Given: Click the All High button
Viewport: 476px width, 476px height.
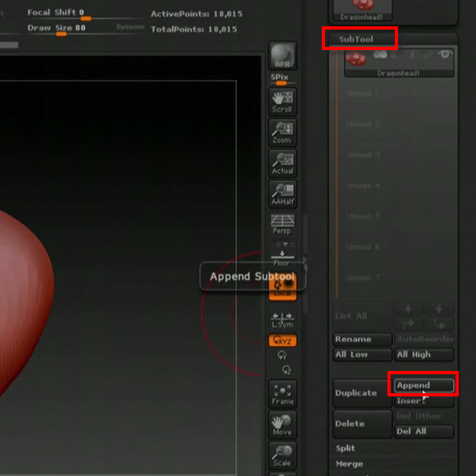Looking at the screenshot, I should pos(424,355).
